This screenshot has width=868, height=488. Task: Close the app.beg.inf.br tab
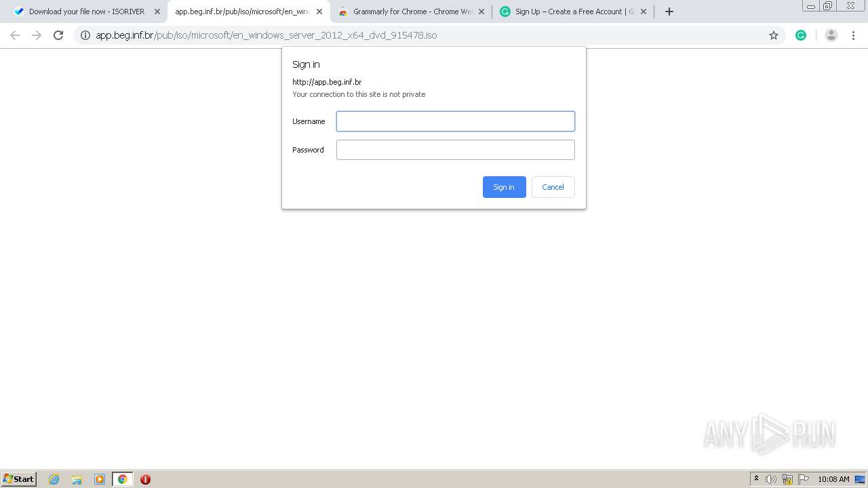[x=319, y=12]
